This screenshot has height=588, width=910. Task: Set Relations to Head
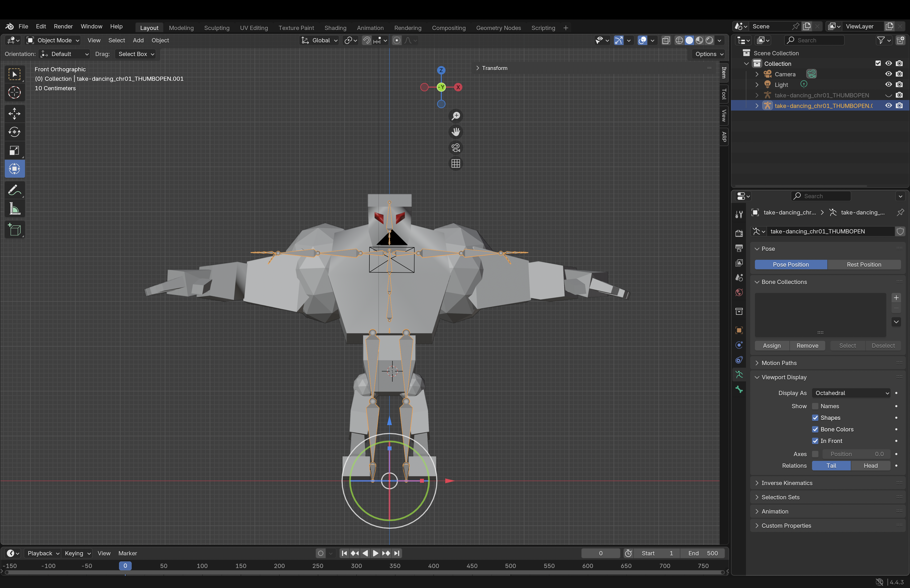click(x=871, y=465)
